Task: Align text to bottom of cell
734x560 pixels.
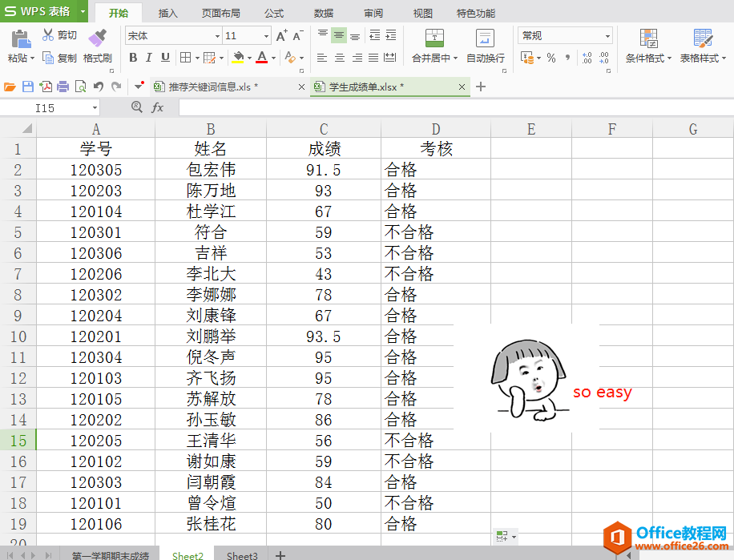Action: tap(355, 35)
